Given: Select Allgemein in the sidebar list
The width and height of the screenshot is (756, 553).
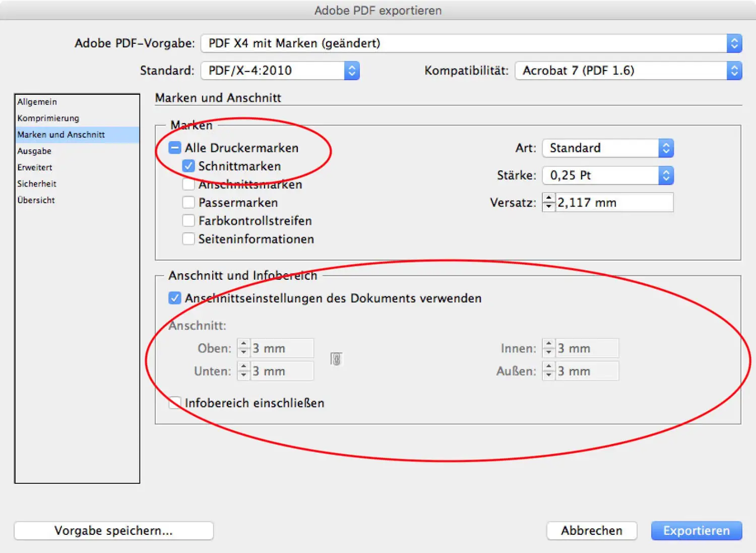Looking at the screenshot, I should 37,102.
